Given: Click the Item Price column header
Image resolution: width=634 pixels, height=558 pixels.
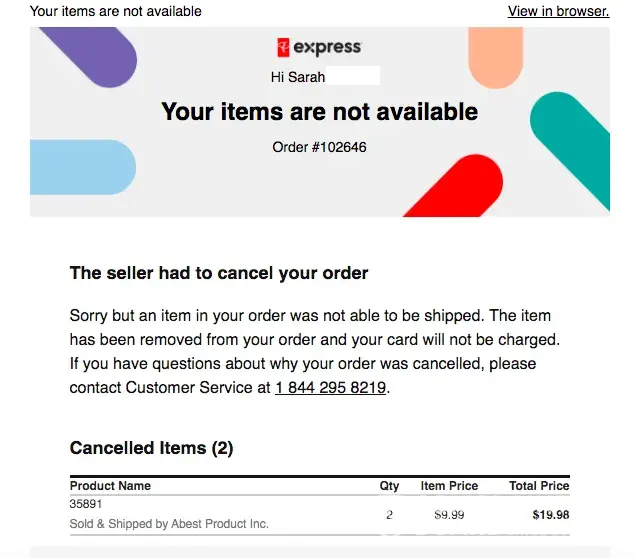Looking at the screenshot, I should pyautogui.click(x=449, y=486).
